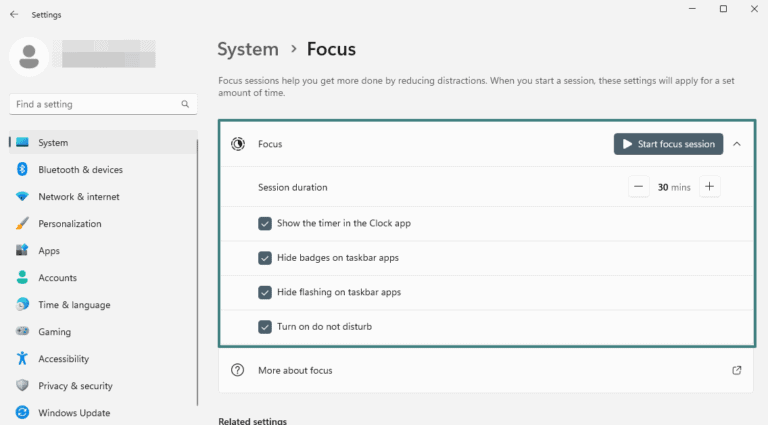Start focus session
Viewport: 768px width, 425px height.
pyautogui.click(x=668, y=144)
